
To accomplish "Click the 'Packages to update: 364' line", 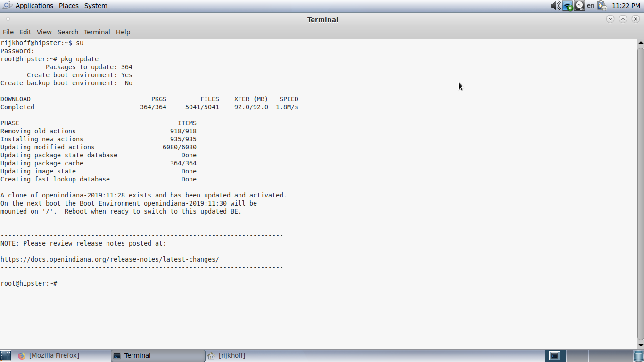I will [x=89, y=67].
